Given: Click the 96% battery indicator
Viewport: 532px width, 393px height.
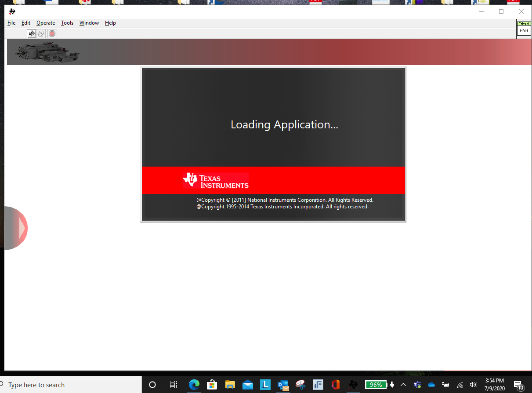Looking at the screenshot, I should (x=376, y=385).
